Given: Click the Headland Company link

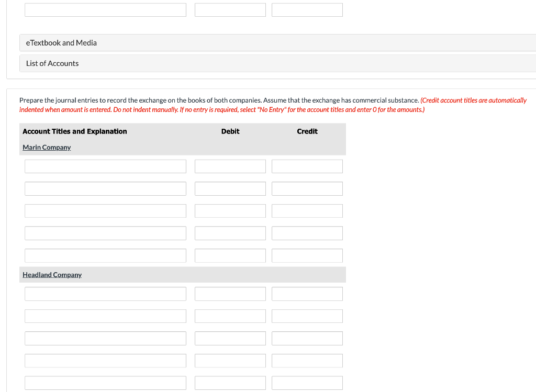Looking at the screenshot, I should (x=52, y=274).
